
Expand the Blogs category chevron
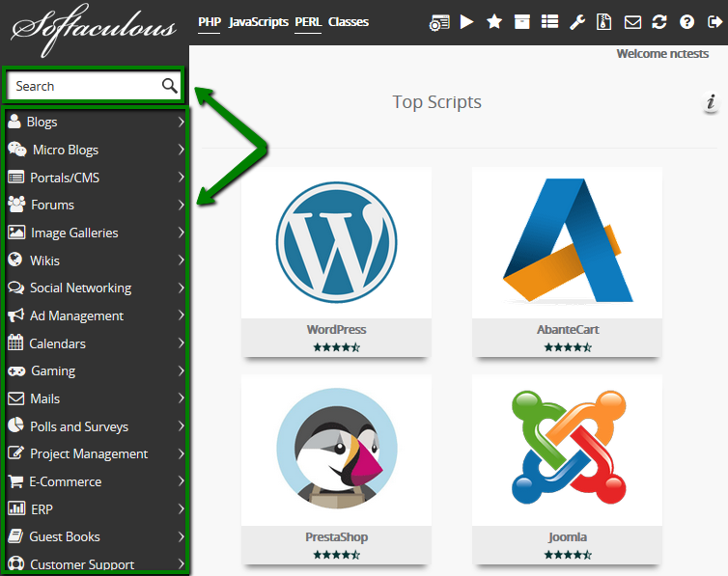(x=182, y=122)
